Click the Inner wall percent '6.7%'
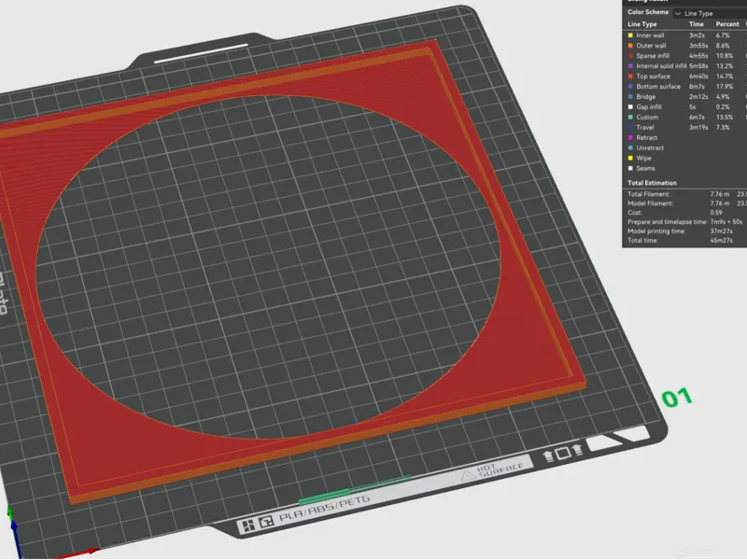This screenshot has height=560, width=747. pyautogui.click(x=723, y=35)
